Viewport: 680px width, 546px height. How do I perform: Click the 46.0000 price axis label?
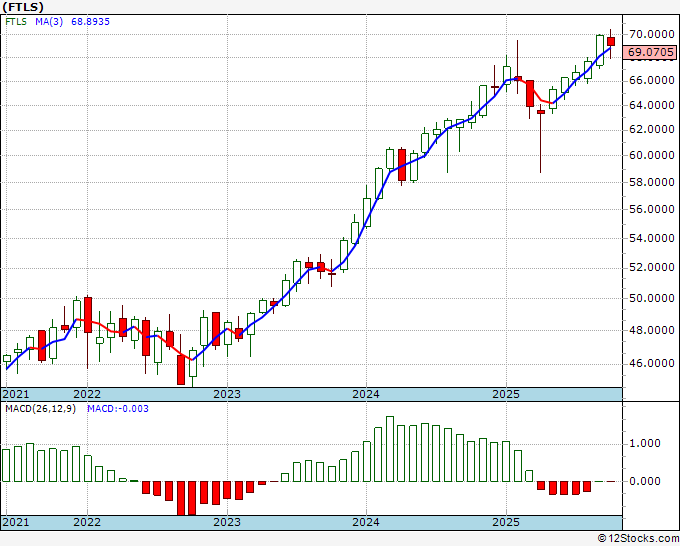[651, 363]
